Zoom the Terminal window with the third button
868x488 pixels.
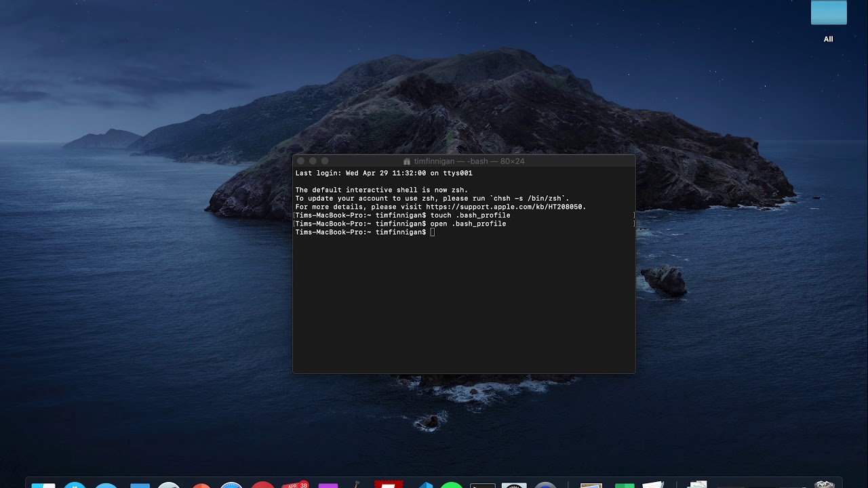tap(325, 161)
